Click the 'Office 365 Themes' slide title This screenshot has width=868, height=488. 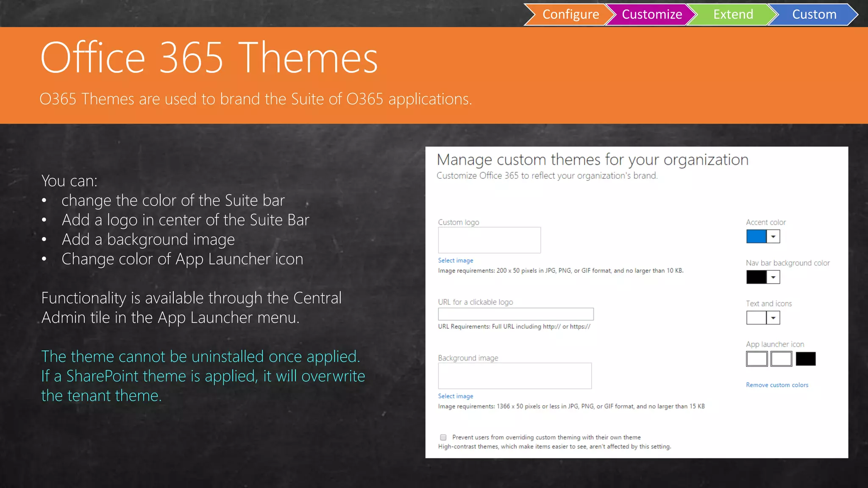pos(209,58)
